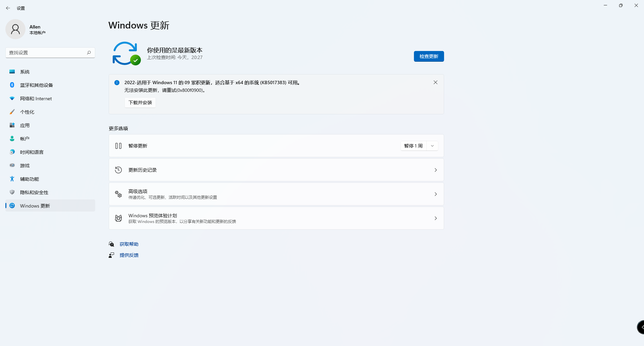Click the blue info icon in update notice
644x346 pixels.
pos(117,82)
